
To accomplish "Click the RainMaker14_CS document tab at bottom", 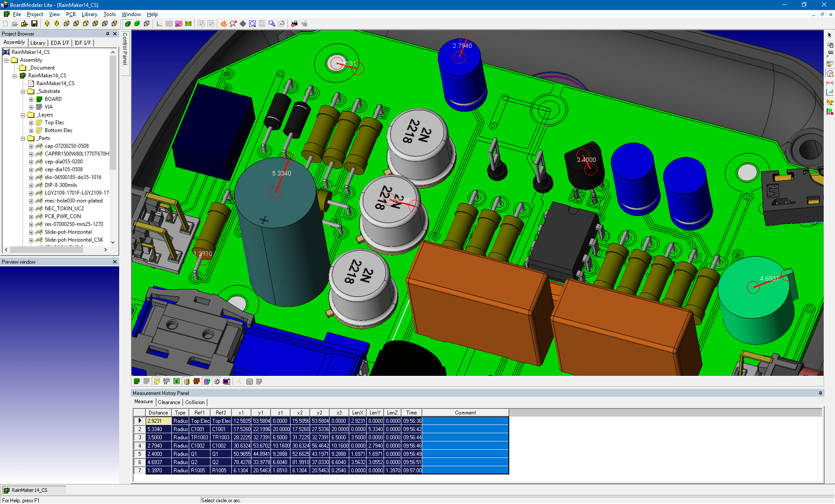I will pos(34,490).
